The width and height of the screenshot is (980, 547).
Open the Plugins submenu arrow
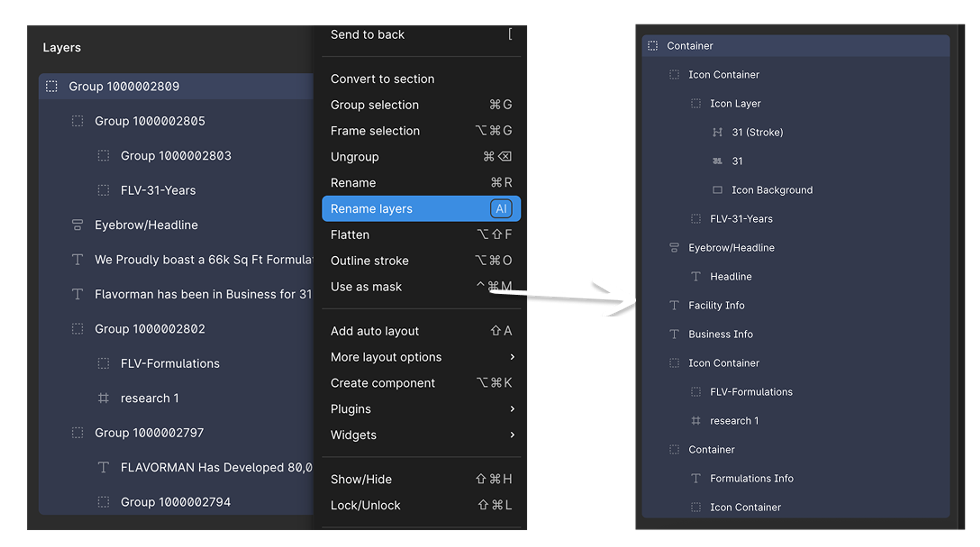512,409
